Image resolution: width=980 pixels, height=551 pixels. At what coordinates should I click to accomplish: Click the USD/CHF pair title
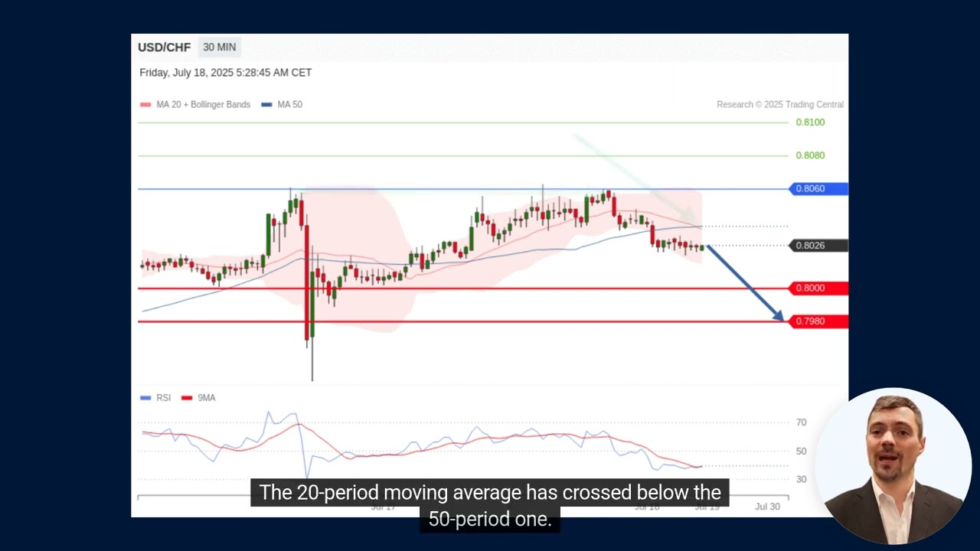[164, 47]
